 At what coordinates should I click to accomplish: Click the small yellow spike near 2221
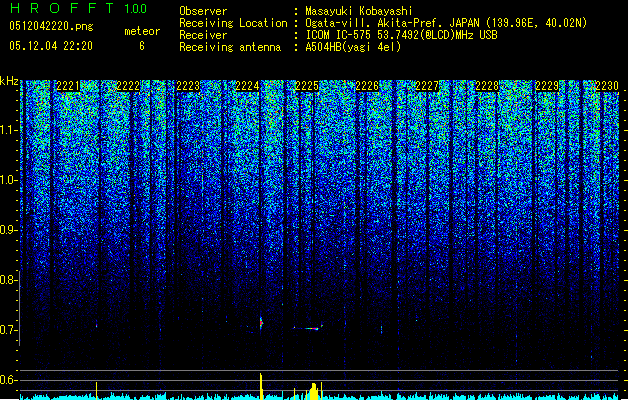(x=97, y=390)
